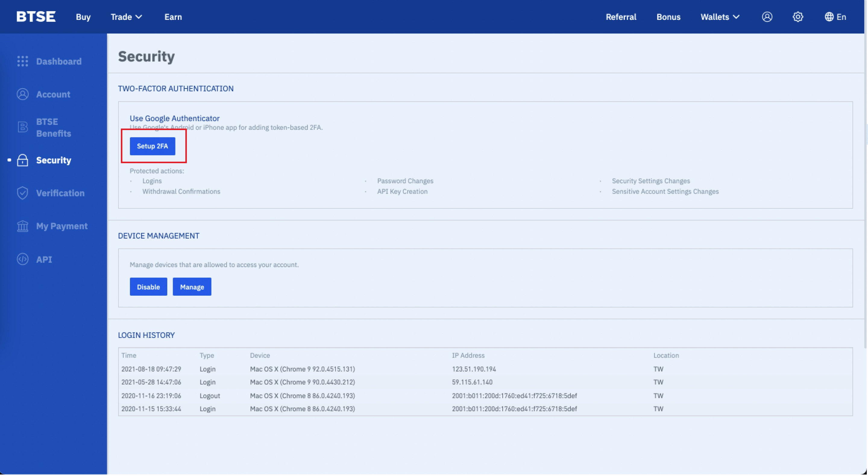868x476 pixels.
Task: Open the settings gear icon in header
Action: pyautogui.click(x=797, y=17)
